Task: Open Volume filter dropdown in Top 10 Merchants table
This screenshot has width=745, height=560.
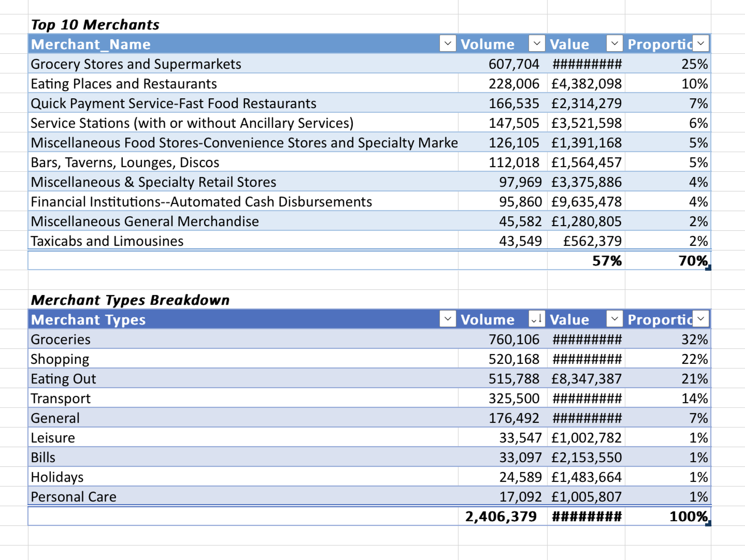Action: pos(537,43)
